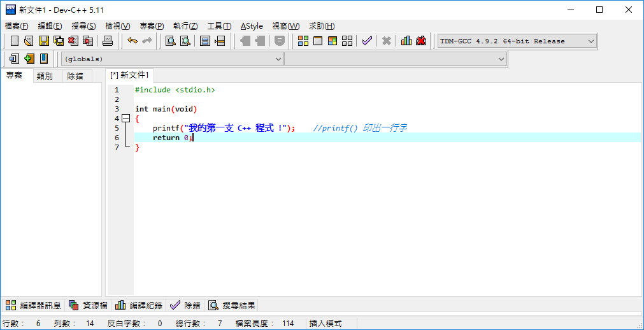The image size is (644, 330).
Task: Click the Go to line icon
Action: click(220, 41)
